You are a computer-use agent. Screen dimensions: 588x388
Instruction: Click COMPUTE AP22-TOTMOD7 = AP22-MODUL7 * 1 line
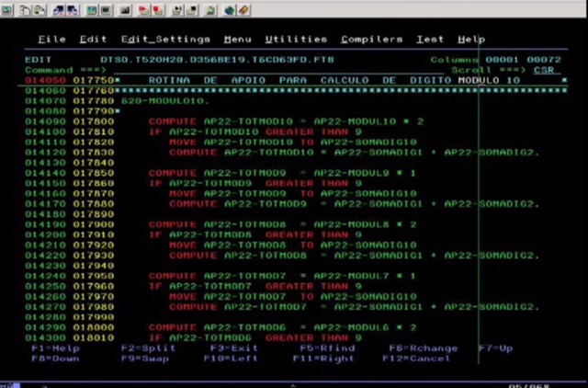point(282,276)
